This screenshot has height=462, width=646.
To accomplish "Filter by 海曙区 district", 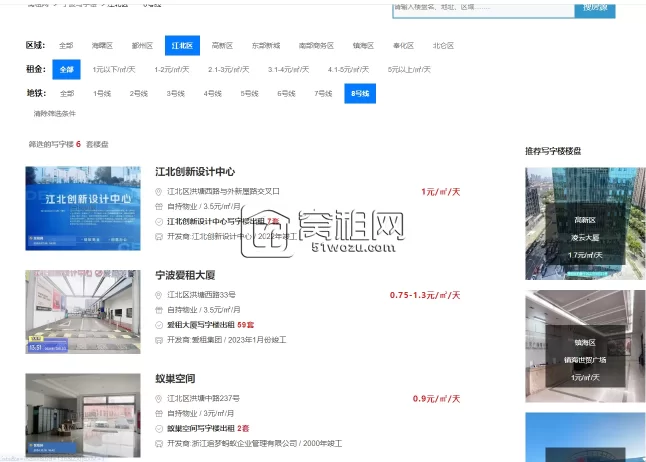I will coord(102,46).
